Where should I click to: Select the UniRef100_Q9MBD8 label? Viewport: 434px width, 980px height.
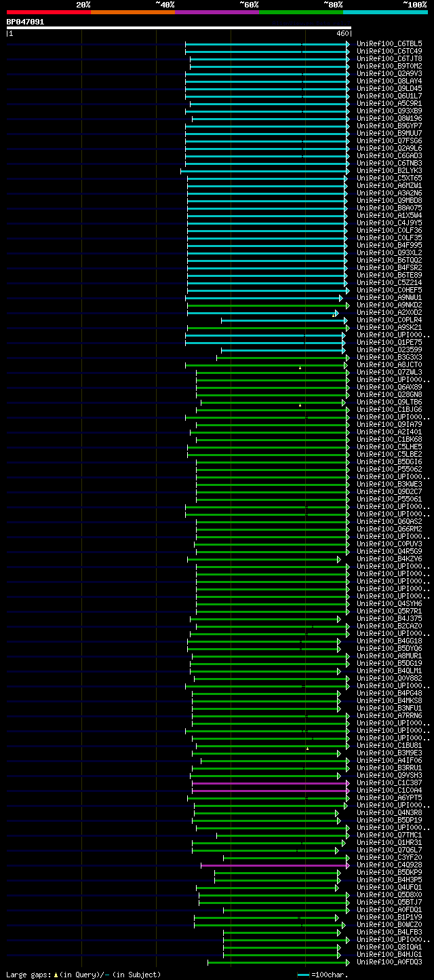point(389,200)
